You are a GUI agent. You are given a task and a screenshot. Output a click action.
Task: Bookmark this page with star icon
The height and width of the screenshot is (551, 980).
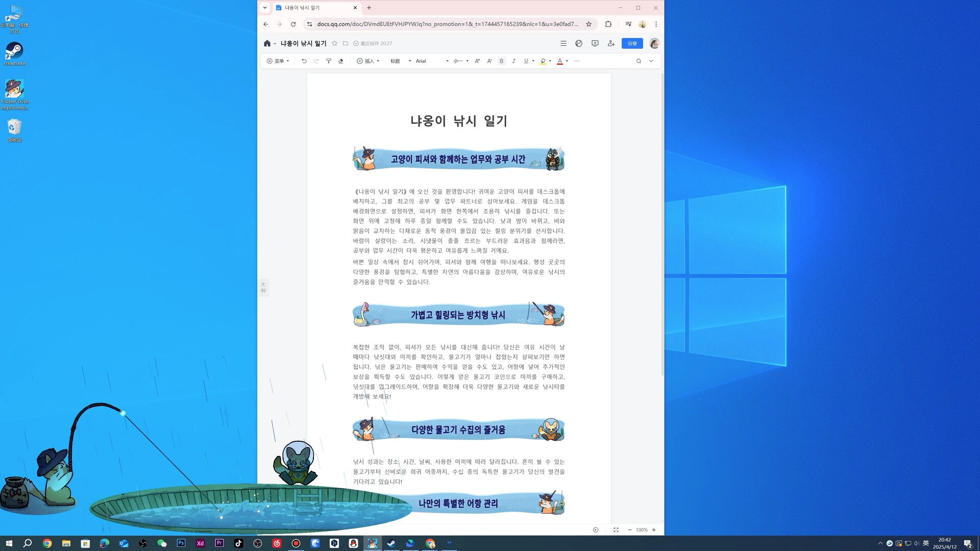(589, 24)
